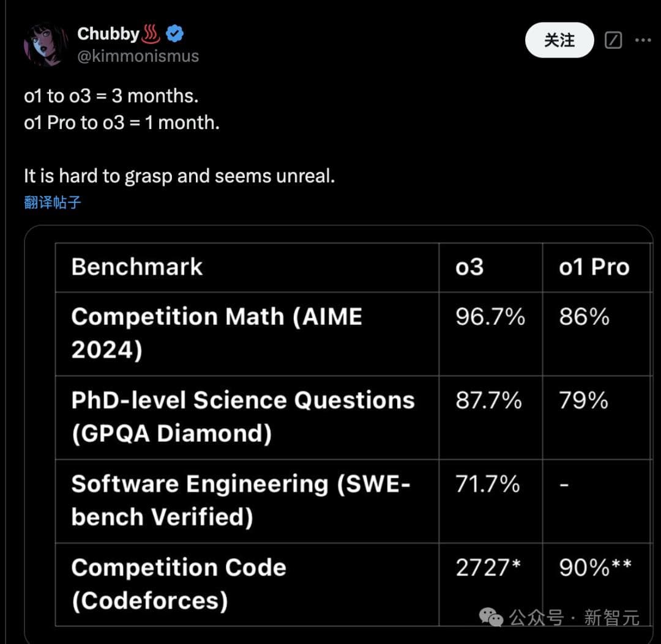Visit the @kimmonismus handle

(138, 56)
